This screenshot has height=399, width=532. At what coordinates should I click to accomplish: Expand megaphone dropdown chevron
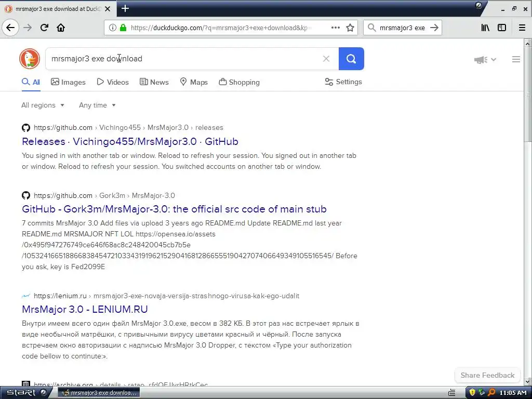pyautogui.click(x=494, y=60)
